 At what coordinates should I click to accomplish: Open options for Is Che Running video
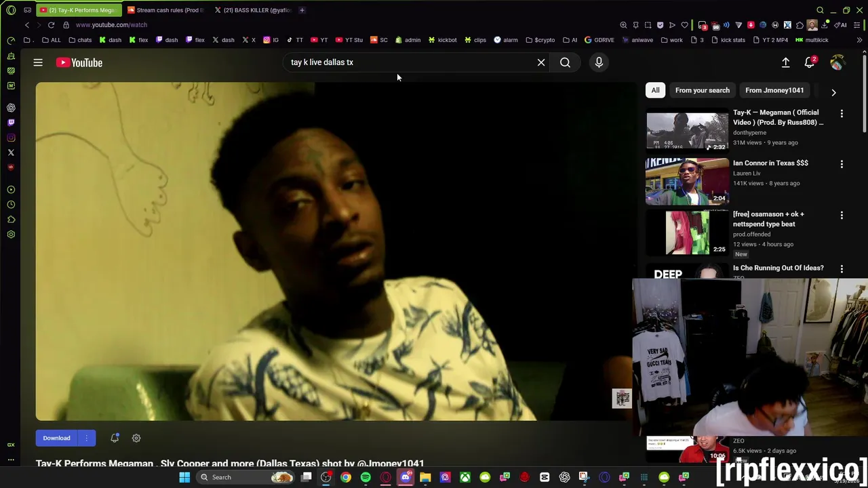(842, 269)
